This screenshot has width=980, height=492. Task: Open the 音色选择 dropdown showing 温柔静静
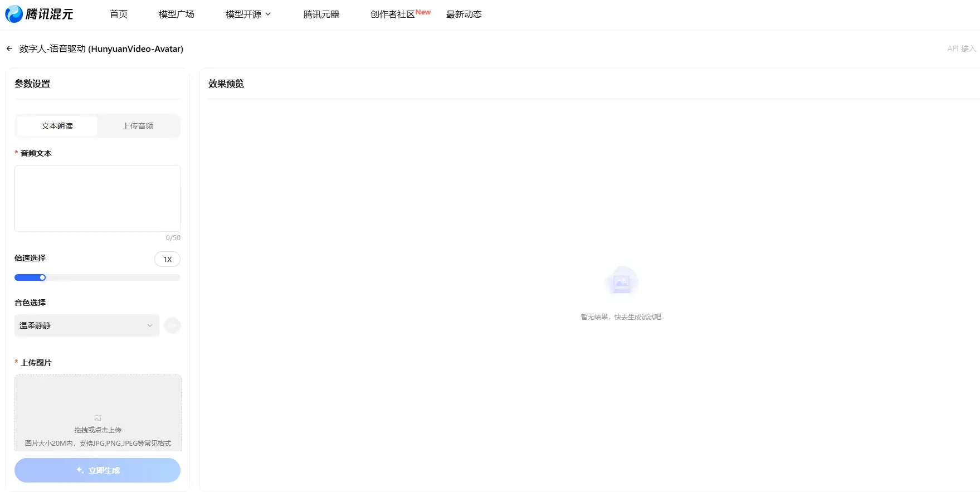coord(86,325)
